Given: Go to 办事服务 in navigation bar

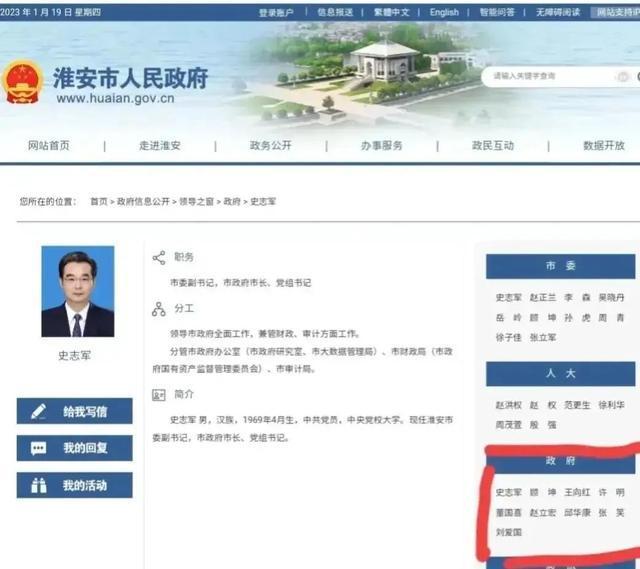Looking at the screenshot, I should point(381,146).
